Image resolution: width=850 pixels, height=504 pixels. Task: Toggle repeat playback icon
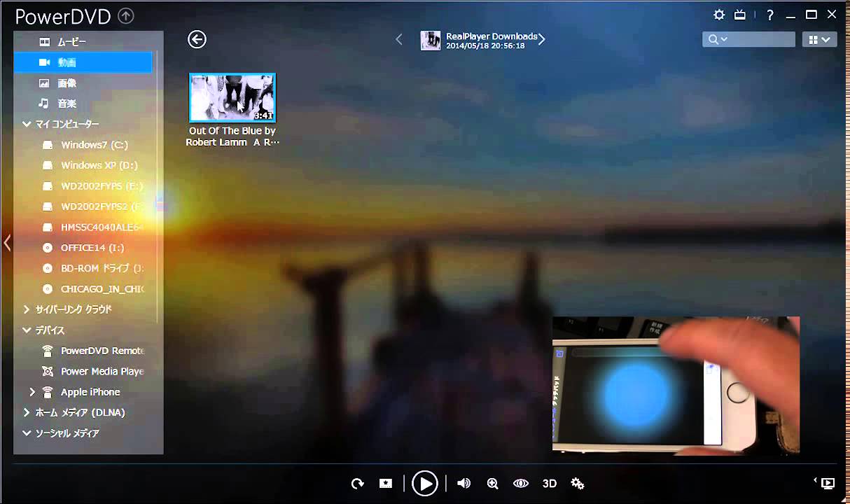[x=357, y=483]
